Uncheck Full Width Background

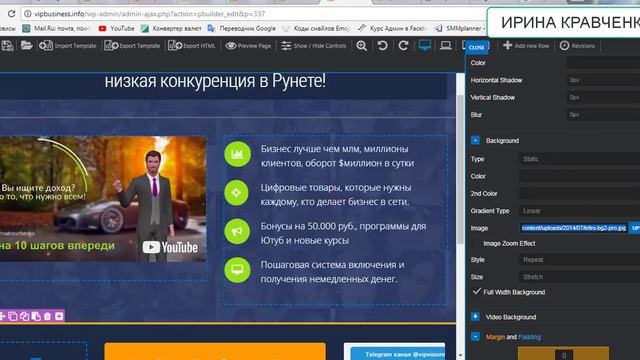[476, 291]
